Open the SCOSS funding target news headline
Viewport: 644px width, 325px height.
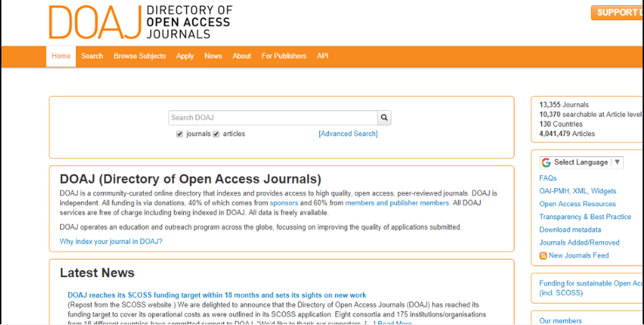coord(217,295)
